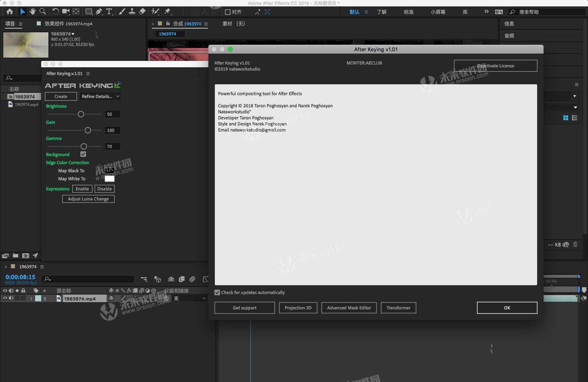The image size is (588, 382).
Task: Select the Zoom magnifier tool
Action: click(43, 12)
